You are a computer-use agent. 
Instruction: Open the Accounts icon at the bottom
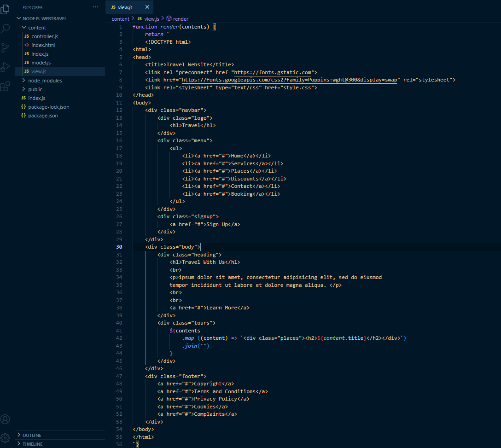tap(6, 419)
